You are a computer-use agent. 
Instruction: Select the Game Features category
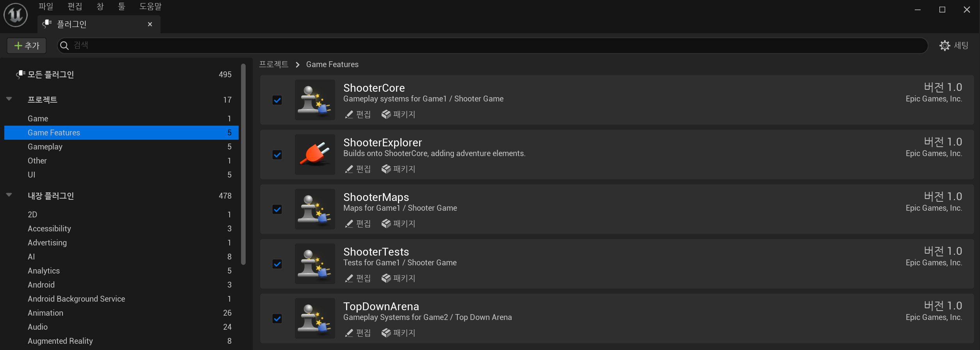pyautogui.click(x=121, y=133)
